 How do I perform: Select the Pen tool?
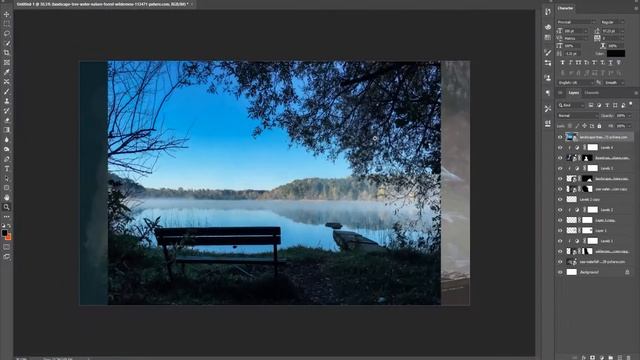(7, 159)
